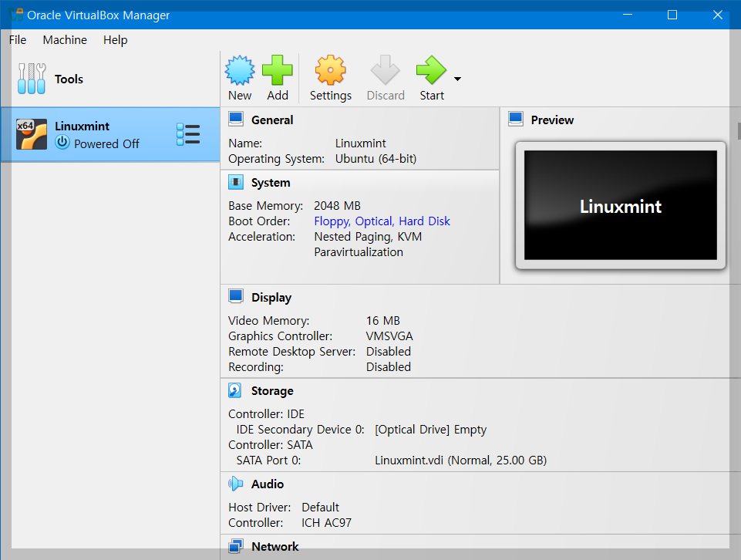
Task: Click the Linuxmint.vdi (Normal, 25.00 GB) entry
Action: tap(461, 460)
